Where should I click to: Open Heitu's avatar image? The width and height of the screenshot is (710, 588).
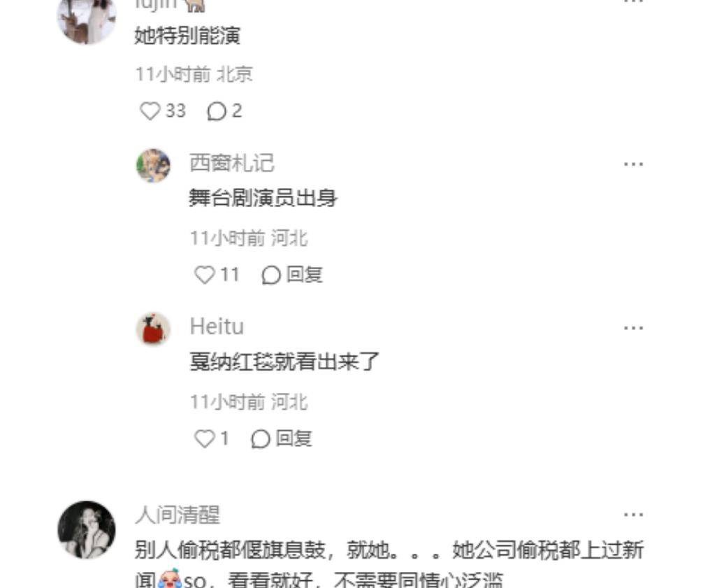click(x=154, y=329)
